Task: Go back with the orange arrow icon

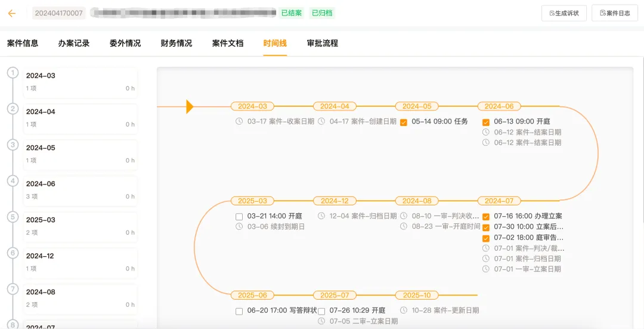Action: (12, 13)
